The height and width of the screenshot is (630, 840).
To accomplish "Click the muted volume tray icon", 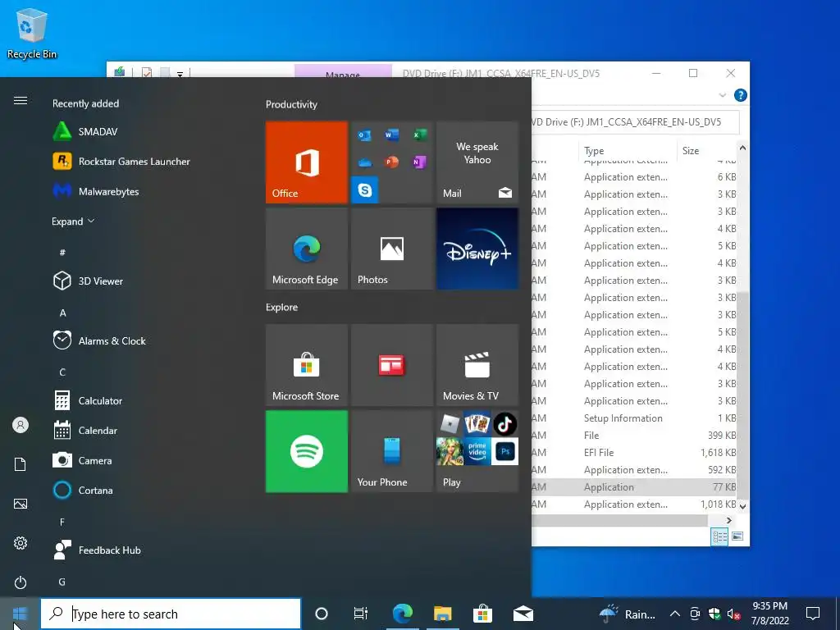I will pos(734,614).
